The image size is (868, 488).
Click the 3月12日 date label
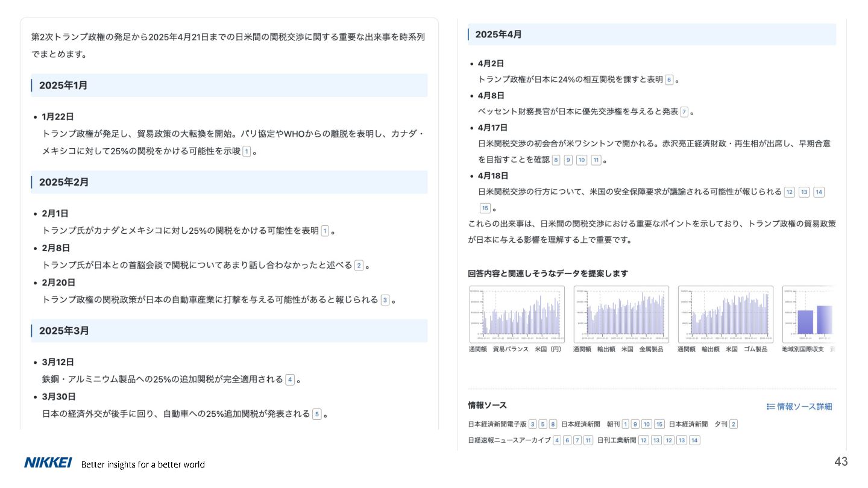pos(58,362)
